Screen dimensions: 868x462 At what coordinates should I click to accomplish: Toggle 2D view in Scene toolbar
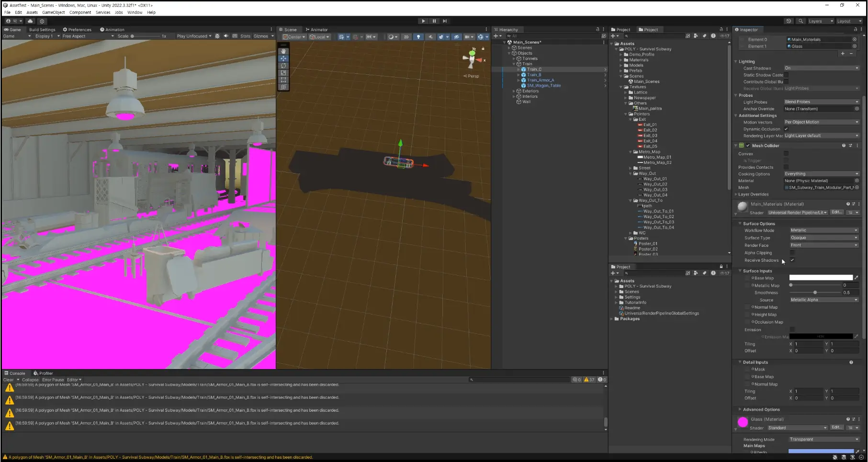[406, 37]
